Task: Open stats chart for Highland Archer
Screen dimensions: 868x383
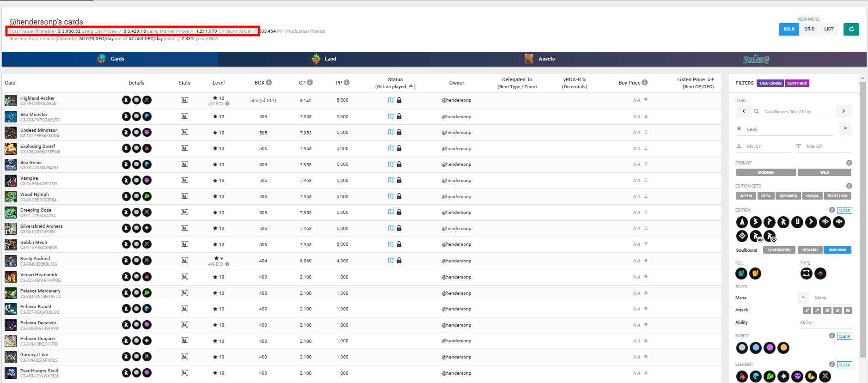Action: coord(184,100)
